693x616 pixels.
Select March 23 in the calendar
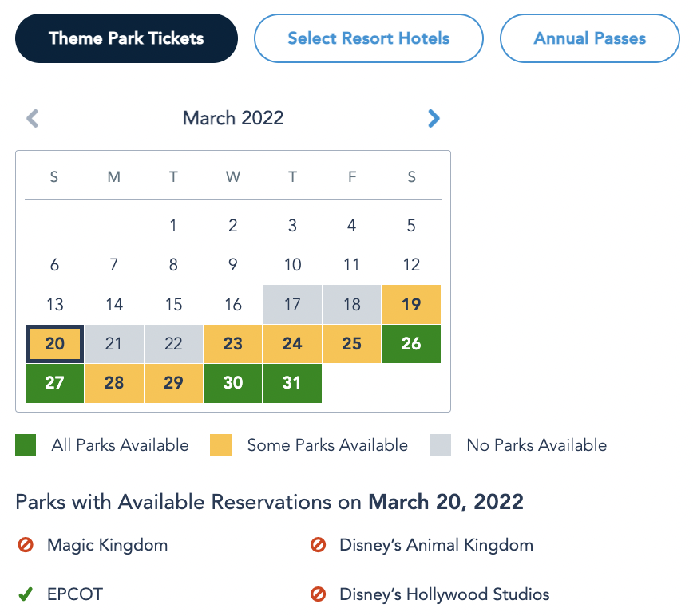tap(233, 344)
